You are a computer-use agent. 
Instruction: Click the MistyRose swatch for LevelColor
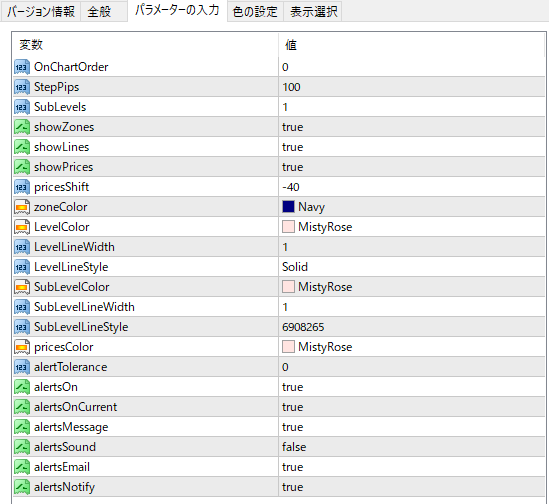pyautogui.click(x=288, y=227)
